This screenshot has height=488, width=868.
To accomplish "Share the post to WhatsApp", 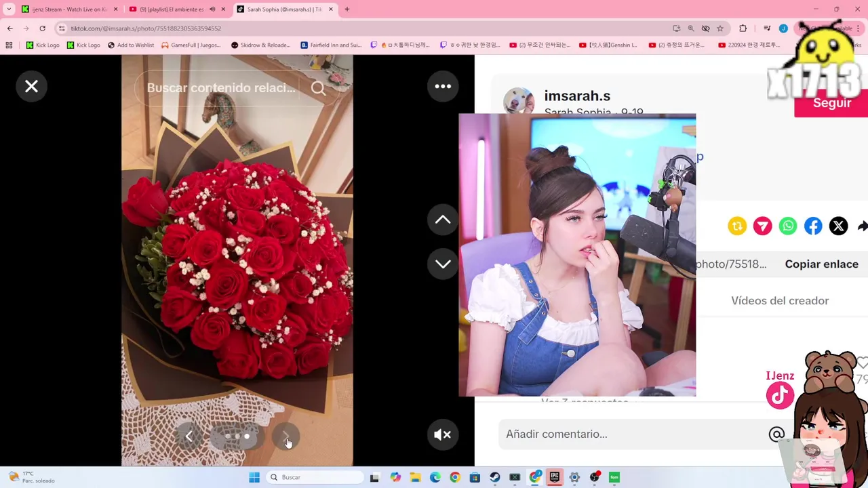I will click(x=787, y=226).
